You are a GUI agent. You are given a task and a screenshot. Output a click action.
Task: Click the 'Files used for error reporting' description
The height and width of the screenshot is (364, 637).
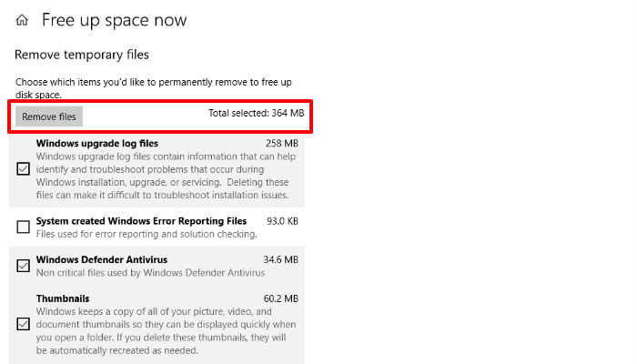(147, 234)
